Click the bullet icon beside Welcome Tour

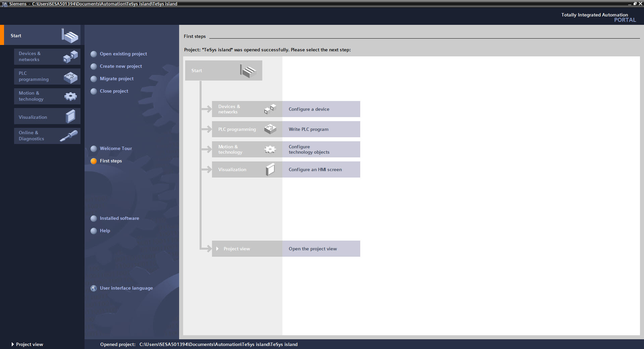(94, 149)
